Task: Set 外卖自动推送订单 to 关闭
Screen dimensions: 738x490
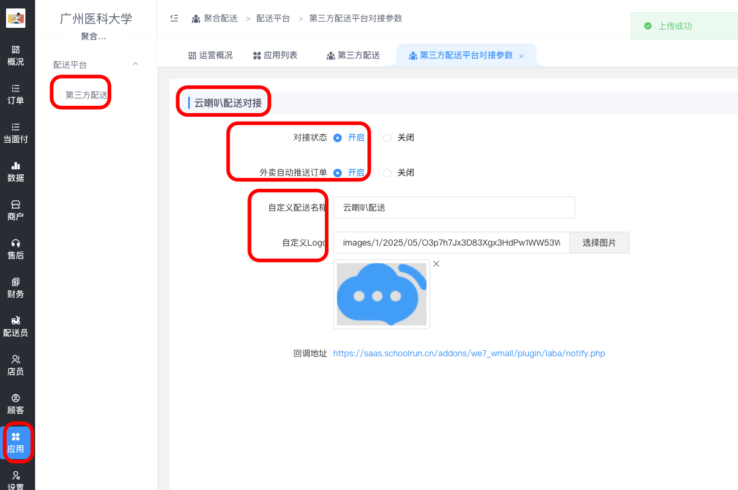Action: pyautogui.click(x=387, y=172)
